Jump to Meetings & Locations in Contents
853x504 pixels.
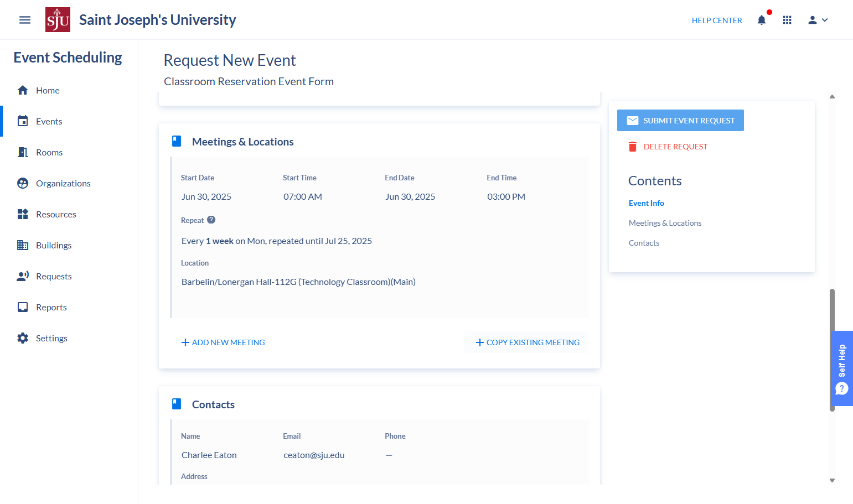coord(665,223)
